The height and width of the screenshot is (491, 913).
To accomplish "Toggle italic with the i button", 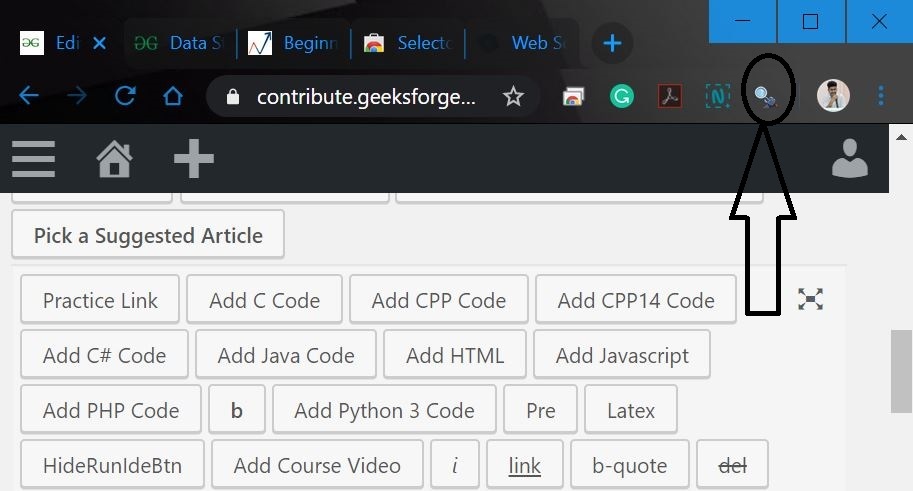I will pos(455,466).
